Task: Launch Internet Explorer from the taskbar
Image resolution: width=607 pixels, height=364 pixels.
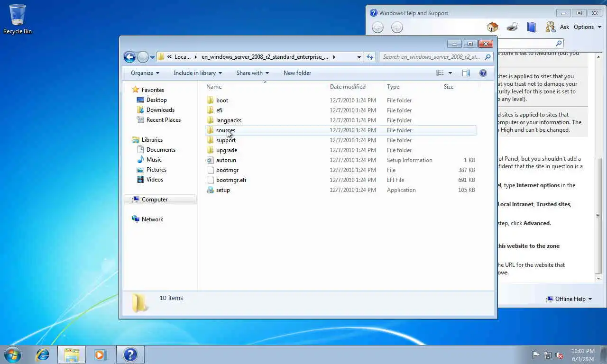Action: tap(43, 355)
